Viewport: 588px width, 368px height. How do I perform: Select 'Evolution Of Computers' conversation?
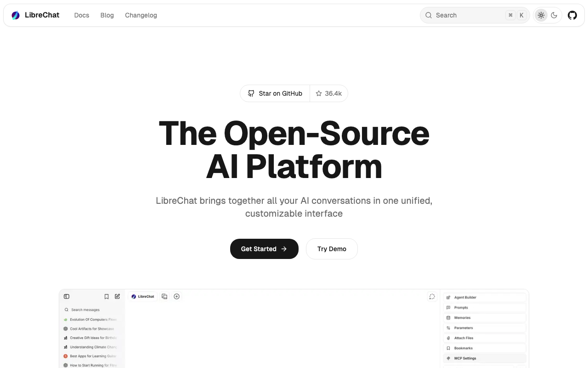click(91, 319)
